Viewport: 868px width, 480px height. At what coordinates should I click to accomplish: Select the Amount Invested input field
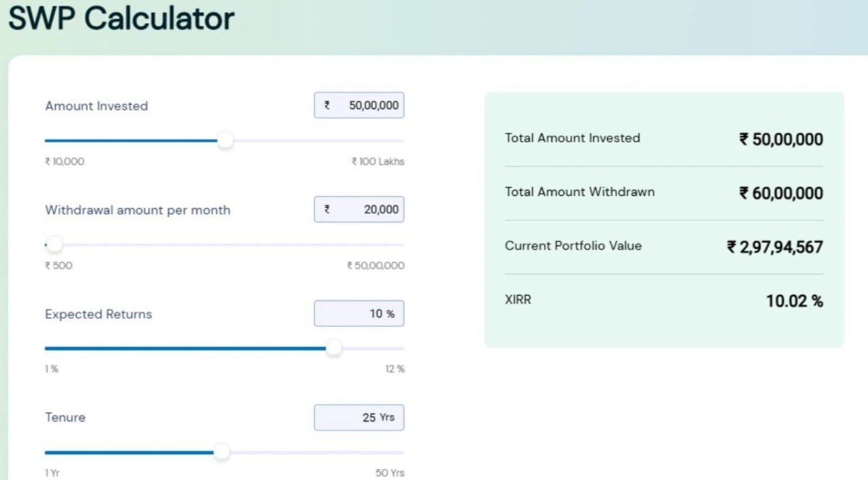point(359,105)
